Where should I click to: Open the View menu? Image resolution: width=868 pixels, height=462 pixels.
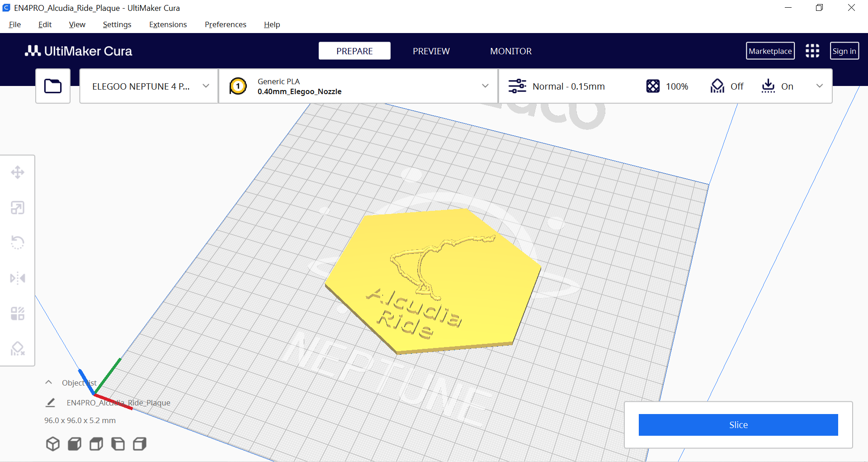[x=77, y=24]
